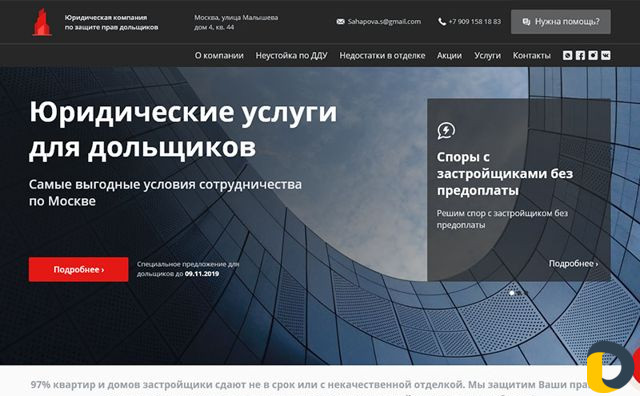Click the 'Нужна помощь?' button

click(x=561, y=22)
